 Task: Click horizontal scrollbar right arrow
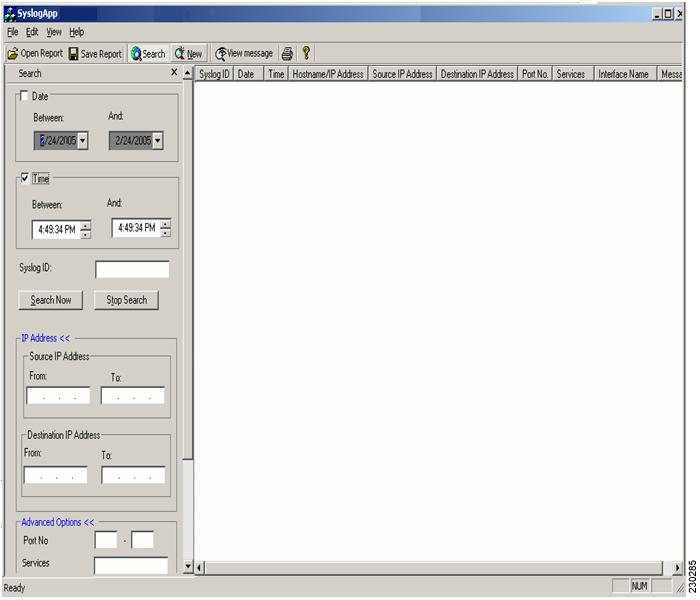677,568
